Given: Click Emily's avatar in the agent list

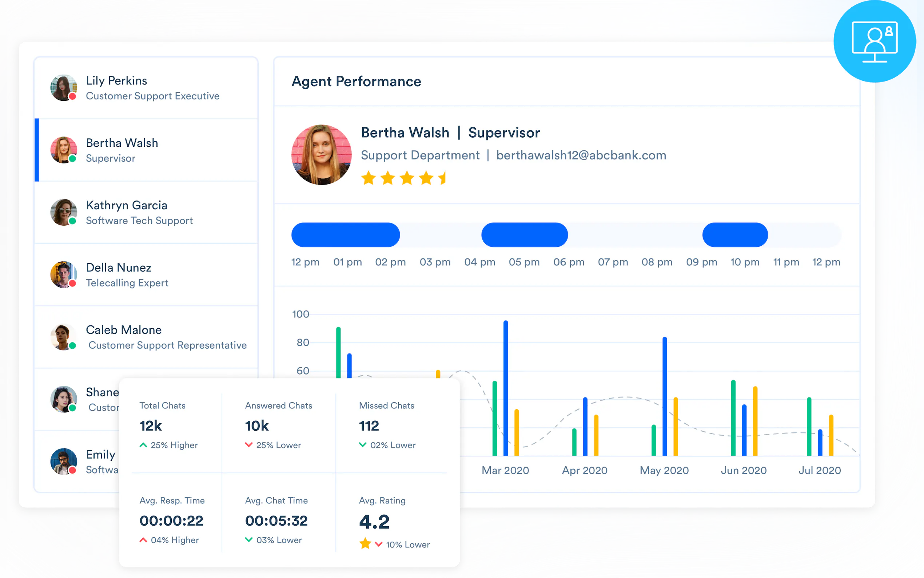Looking at the screenshot, I should pos(64,462).
